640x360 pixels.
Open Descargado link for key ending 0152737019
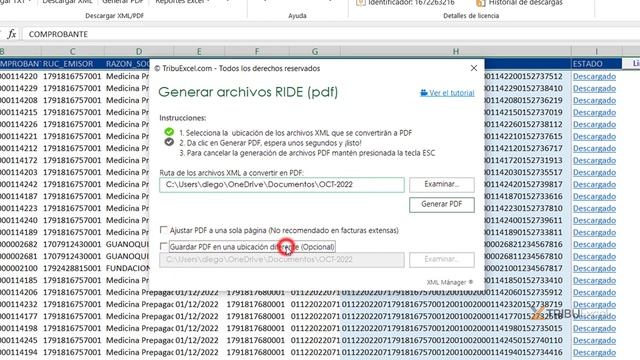coord(594,112)
